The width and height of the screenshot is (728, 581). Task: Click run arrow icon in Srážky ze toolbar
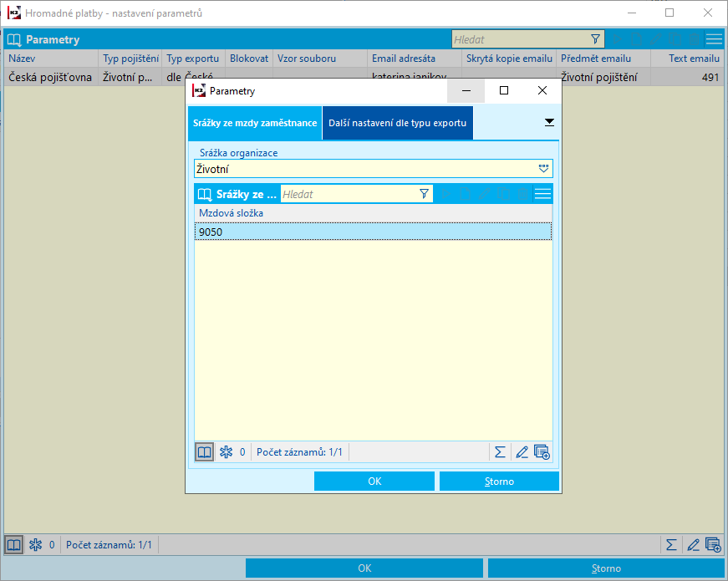click(x=445, y=194)
